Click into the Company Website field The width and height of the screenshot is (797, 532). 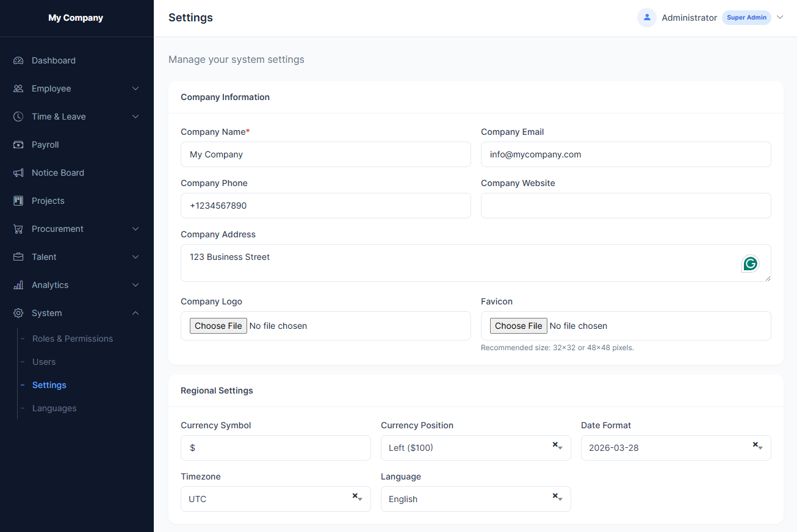[626, 206]
